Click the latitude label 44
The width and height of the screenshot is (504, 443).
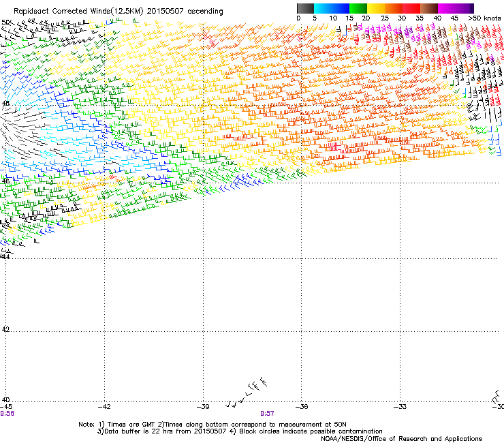click(x=5, y=257)
